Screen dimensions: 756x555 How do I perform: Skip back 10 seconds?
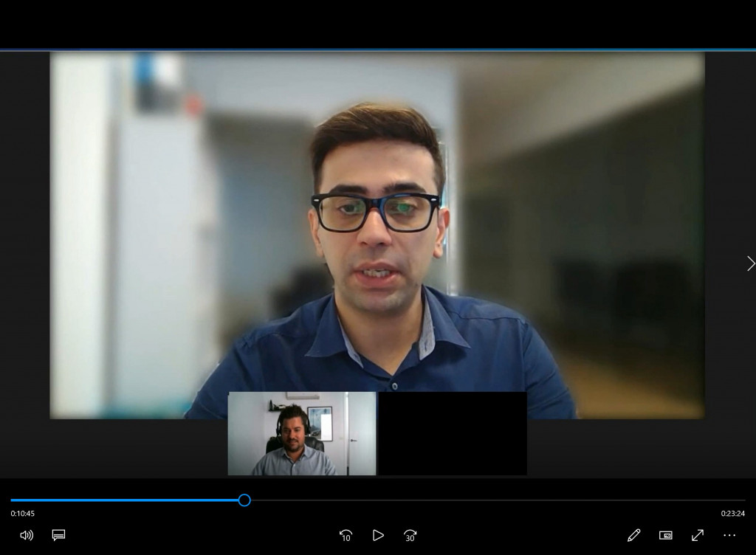pyautogui.click(x=346, y=535)
